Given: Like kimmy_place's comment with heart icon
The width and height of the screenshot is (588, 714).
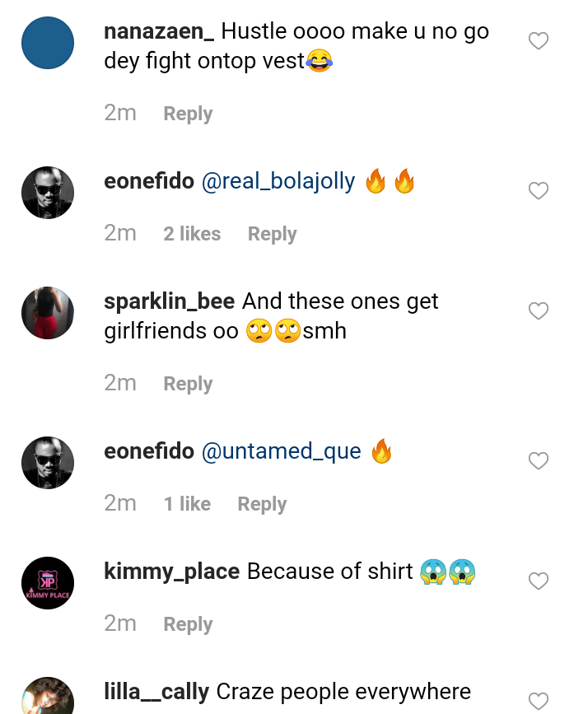Looking at the screenshot, I should pos(538,581).
